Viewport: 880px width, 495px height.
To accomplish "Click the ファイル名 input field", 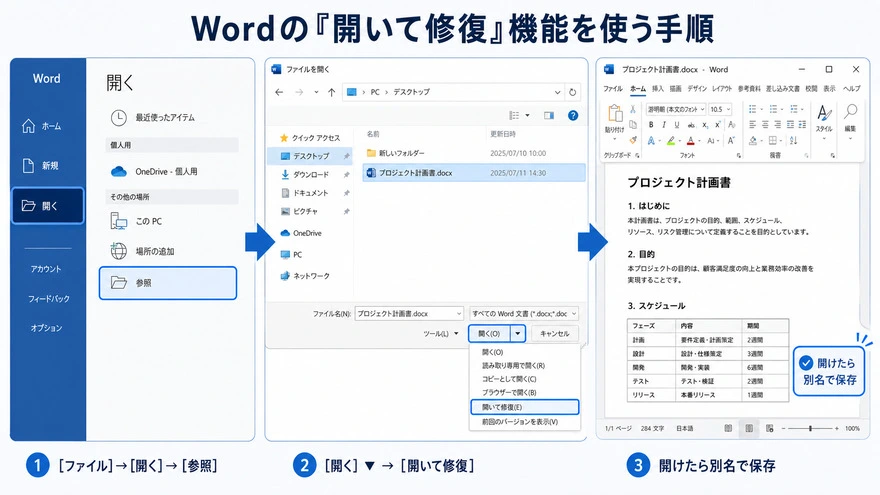I will click(x=409, y=313).
